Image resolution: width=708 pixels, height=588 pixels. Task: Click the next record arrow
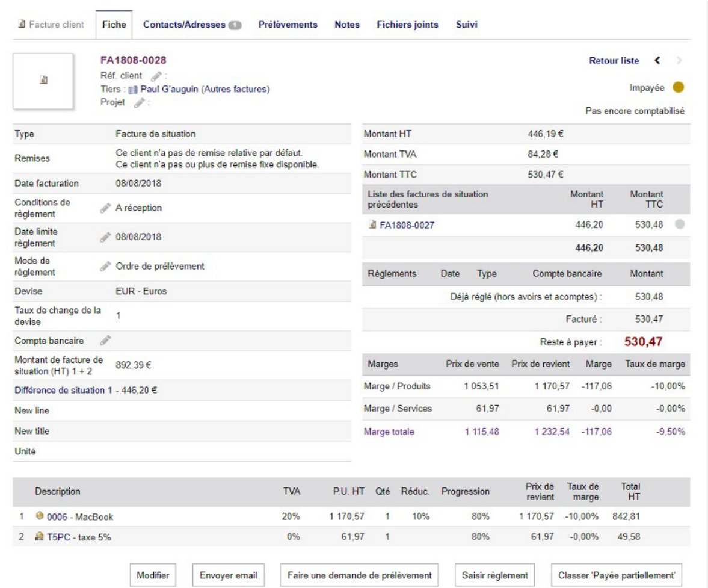[x=679, y=61]
